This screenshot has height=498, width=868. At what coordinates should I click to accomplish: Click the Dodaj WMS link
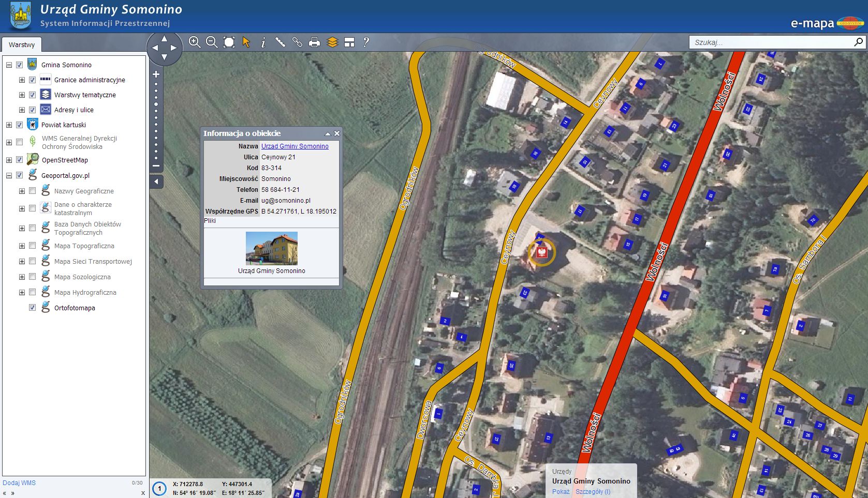click(x=19, y=483)
